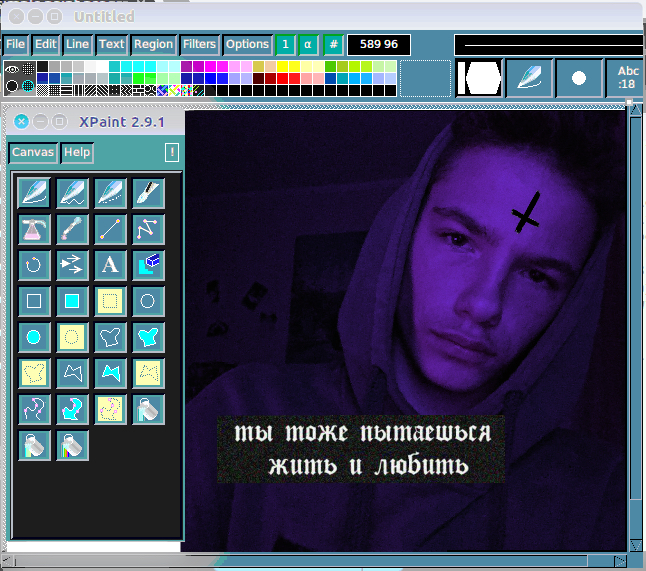Image resolution: width=646 pixels, height=571 pixels.
Task: Open the Filters menu
Action: click(x=199, y=44)
